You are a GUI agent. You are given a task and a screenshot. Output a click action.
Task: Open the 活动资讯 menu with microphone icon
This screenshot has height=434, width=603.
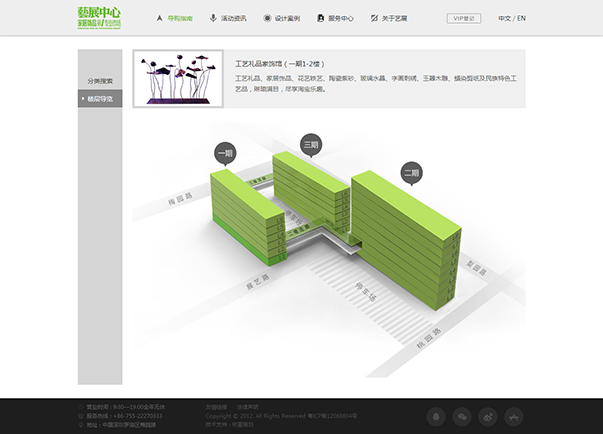pyautogui.click(x=228, y=18)
